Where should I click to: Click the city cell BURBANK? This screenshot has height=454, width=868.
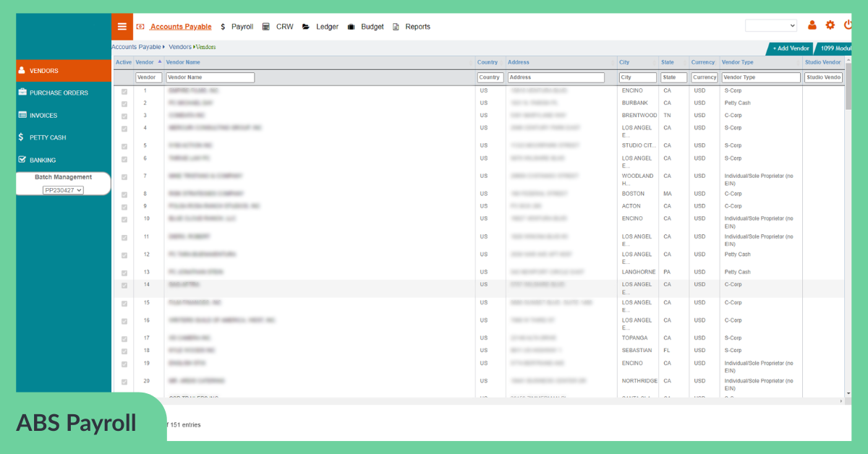634,103
